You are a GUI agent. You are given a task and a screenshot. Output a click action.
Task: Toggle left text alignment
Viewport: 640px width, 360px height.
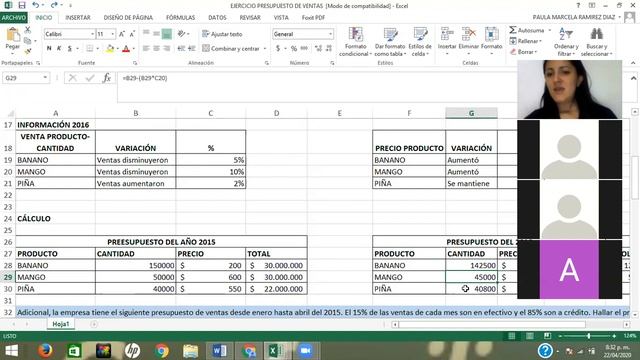coord(146,49)
